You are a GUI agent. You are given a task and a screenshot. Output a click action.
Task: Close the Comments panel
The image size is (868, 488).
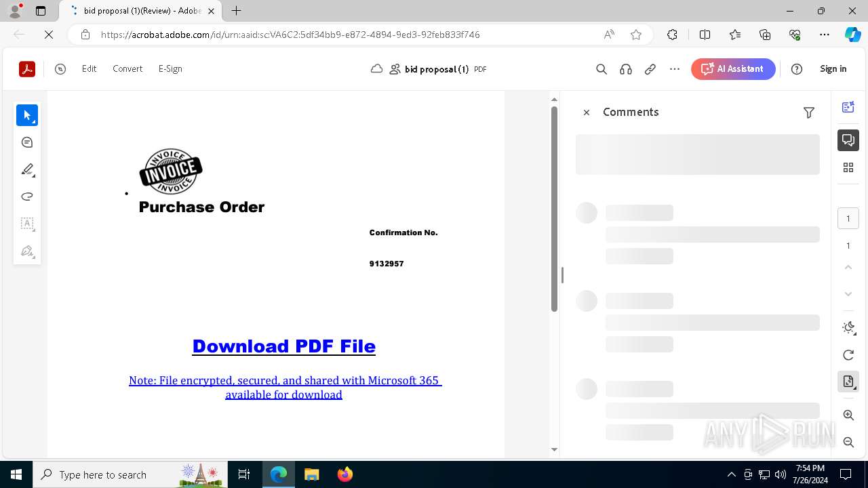(x=587, y=113)
